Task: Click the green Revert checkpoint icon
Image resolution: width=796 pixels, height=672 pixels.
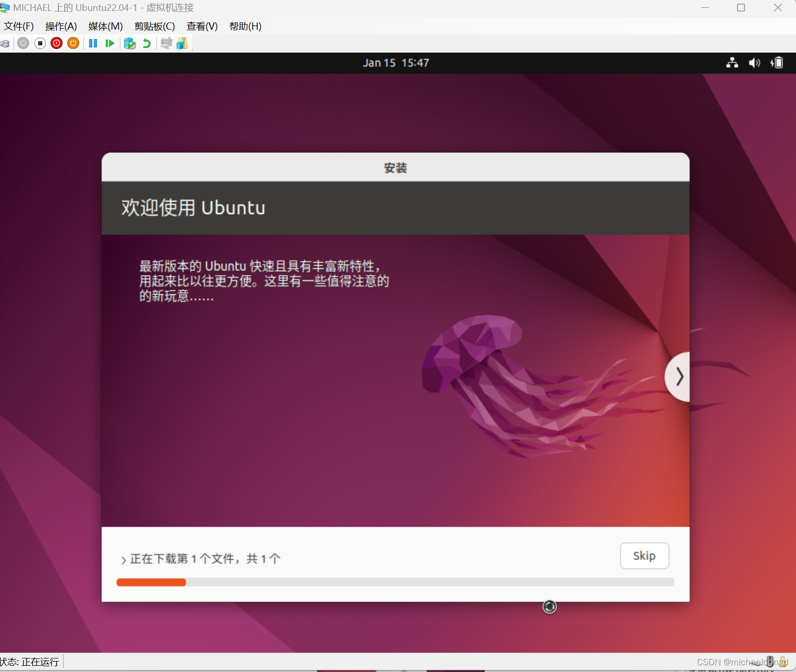Action: (x=146, y=43)
